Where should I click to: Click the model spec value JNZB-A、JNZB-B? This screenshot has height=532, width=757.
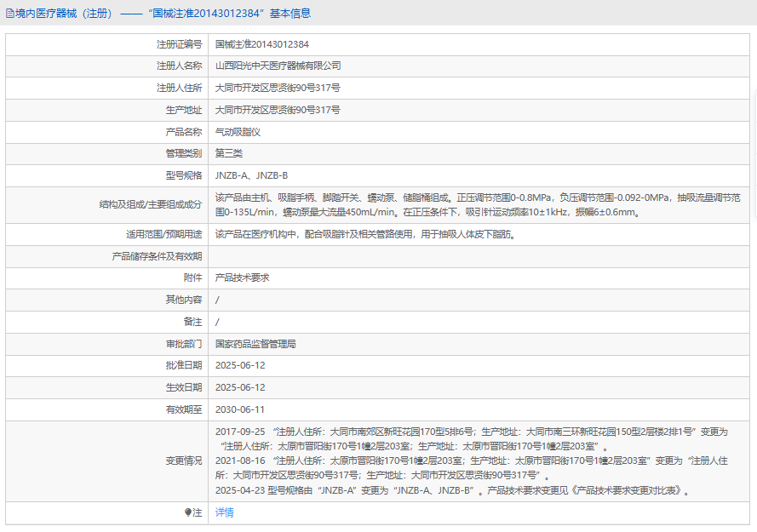click(251, 175)
